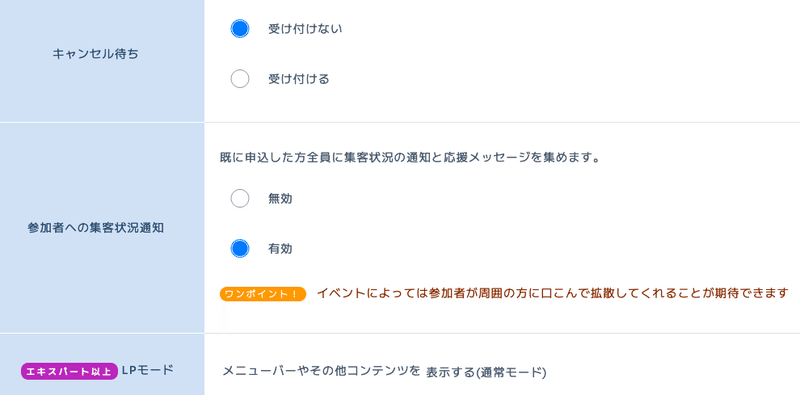Choose the 有効 radio circle
The image size is (800, 395).
(240, 249)
